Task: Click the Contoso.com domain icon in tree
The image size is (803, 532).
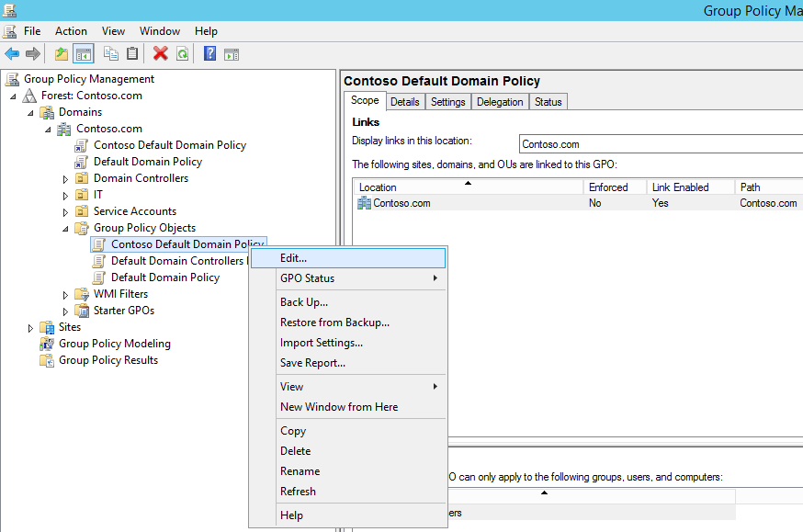Action: tap(64, 129)
